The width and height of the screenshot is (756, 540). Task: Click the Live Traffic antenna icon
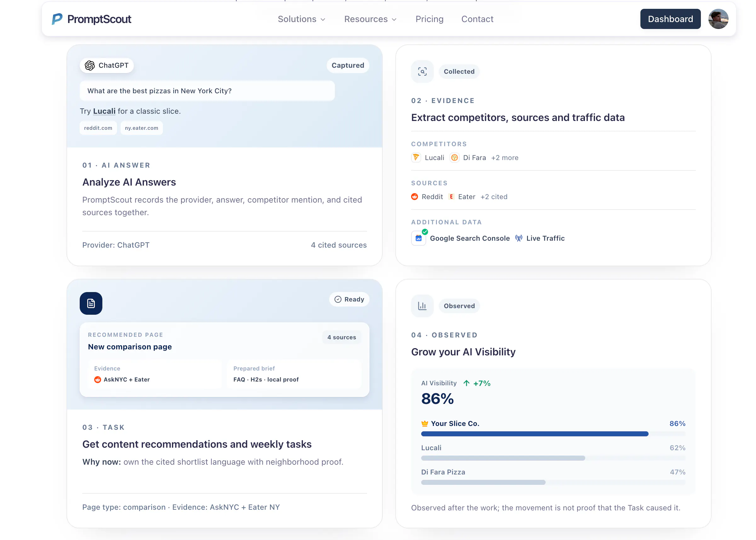(x=518, y=238)
